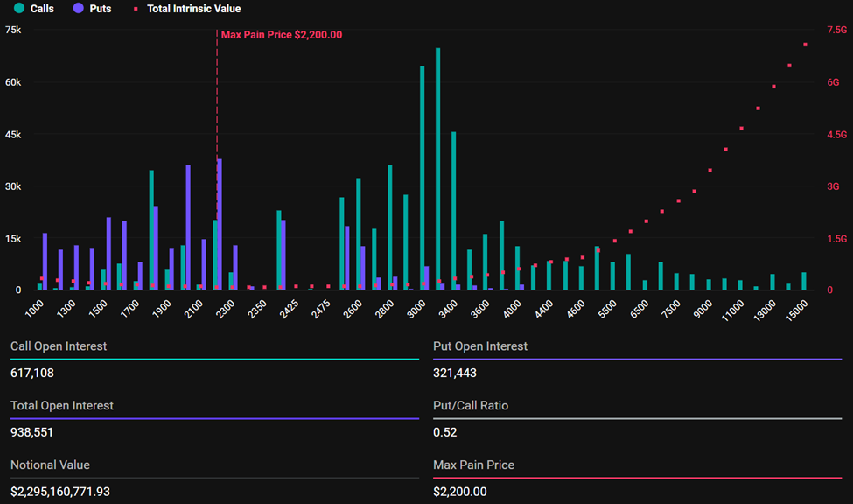The width and height of the screenshot is (853, 504).
Task: Click the Max Pain Price heading below chart
Action: [x=473, y=465]
